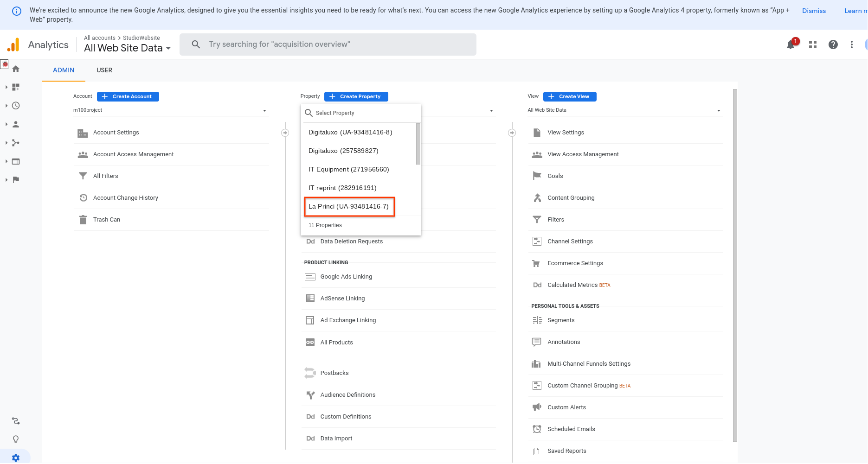Open the All Web Site Data view dropdown
868x464 pixels.
[x=625, y=110]
